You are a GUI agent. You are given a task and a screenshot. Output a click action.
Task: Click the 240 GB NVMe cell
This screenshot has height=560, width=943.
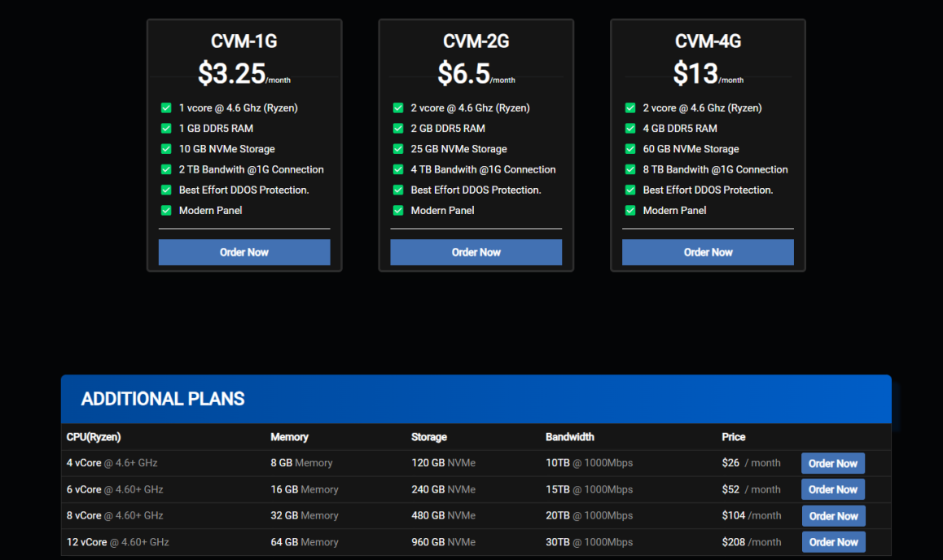point(443,489)
